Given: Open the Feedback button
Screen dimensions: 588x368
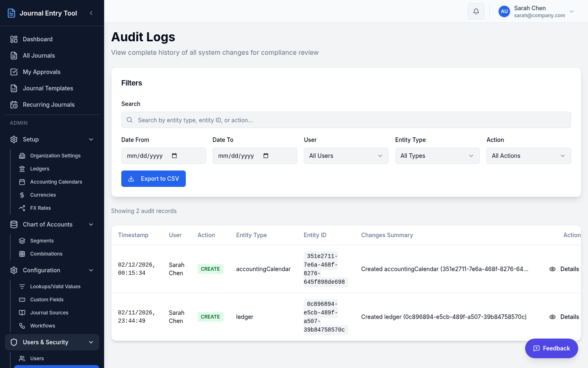Looking at the screenshot, I should (551, 348).
